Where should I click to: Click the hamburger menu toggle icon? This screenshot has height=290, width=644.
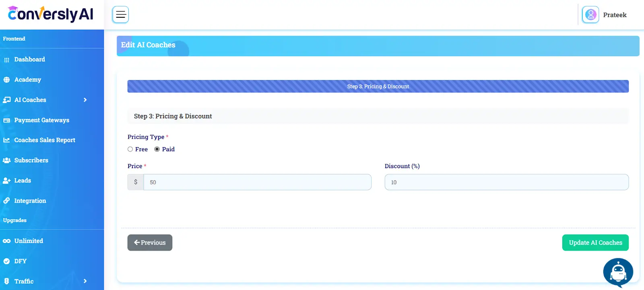[x=120, y=15]
